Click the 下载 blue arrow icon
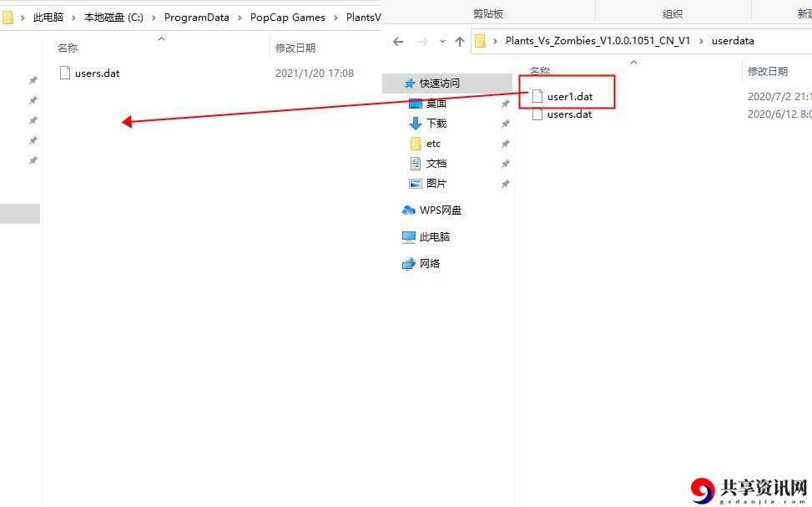The image size is (812, 507). [x=416, y=124]
